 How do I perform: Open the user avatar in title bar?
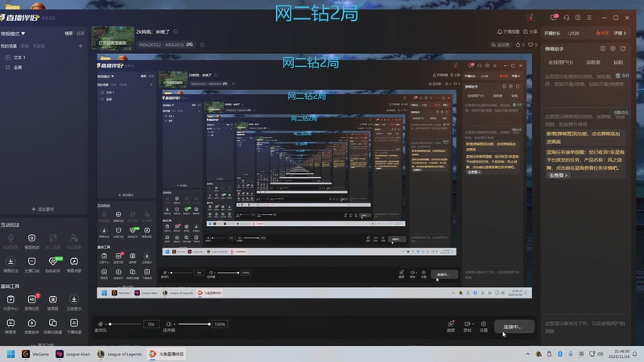tap(531, 18)
